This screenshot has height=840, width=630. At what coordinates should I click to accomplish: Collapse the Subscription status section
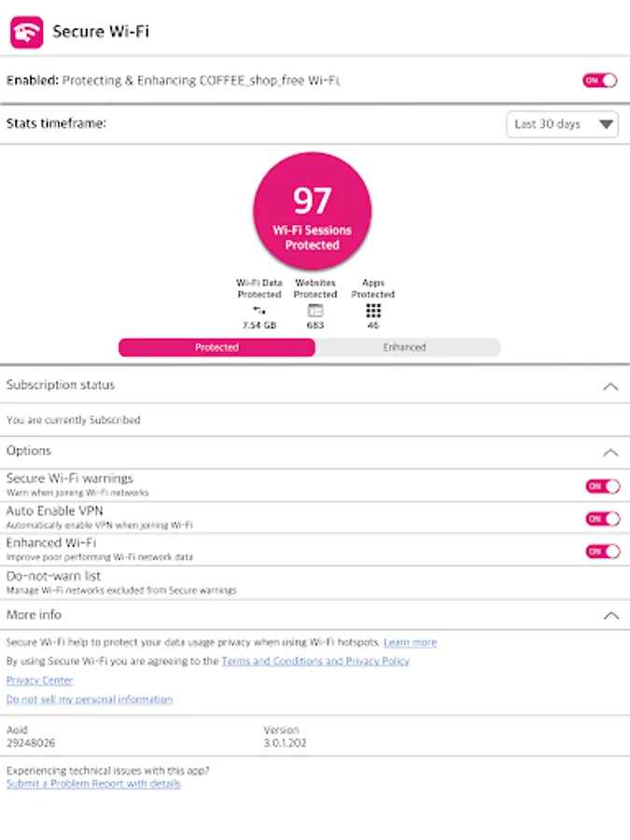(610, 386)
